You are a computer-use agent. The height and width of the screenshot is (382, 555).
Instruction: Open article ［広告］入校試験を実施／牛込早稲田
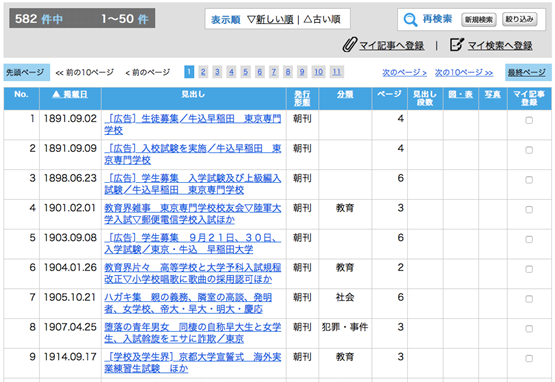point(193,154)
